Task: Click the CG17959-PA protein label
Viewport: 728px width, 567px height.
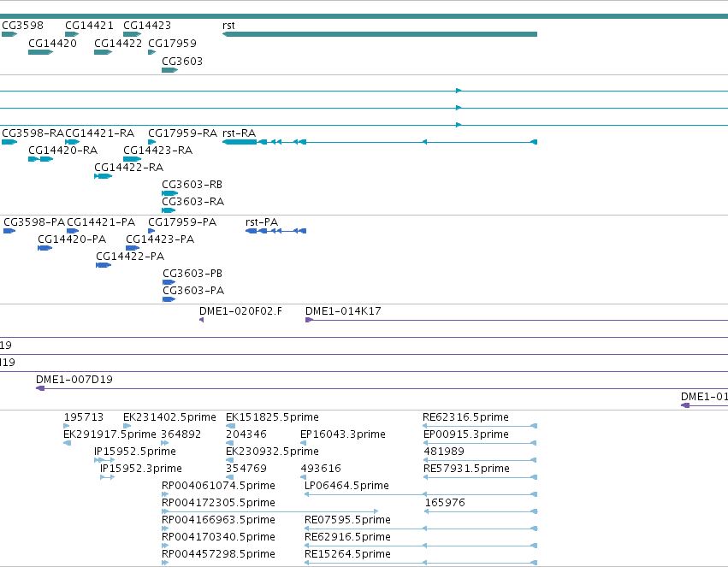Action: [182, 222]
